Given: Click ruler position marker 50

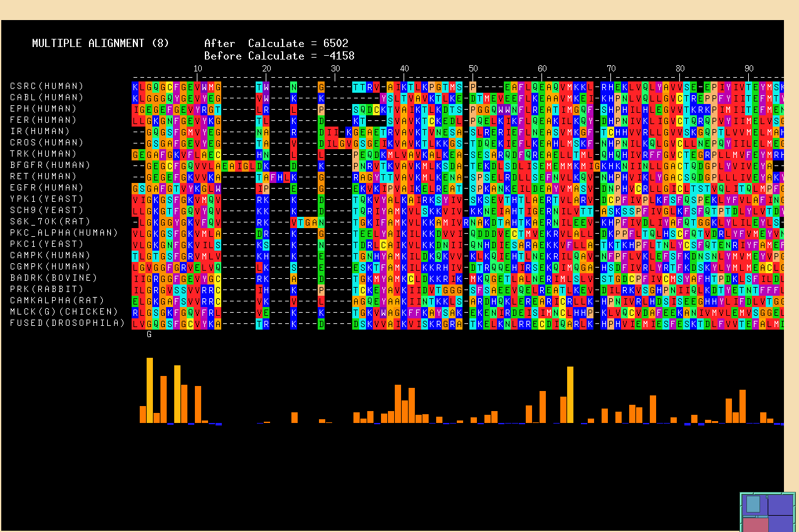Looking at the screenshot, I should 473,68.
